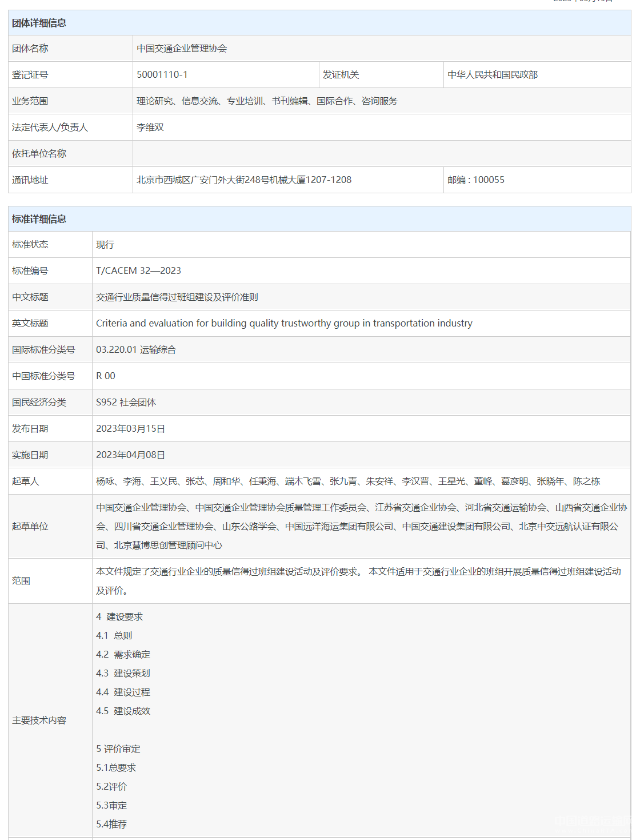Click the 国际标准分类号 label
640x840 pixels.
43,350
